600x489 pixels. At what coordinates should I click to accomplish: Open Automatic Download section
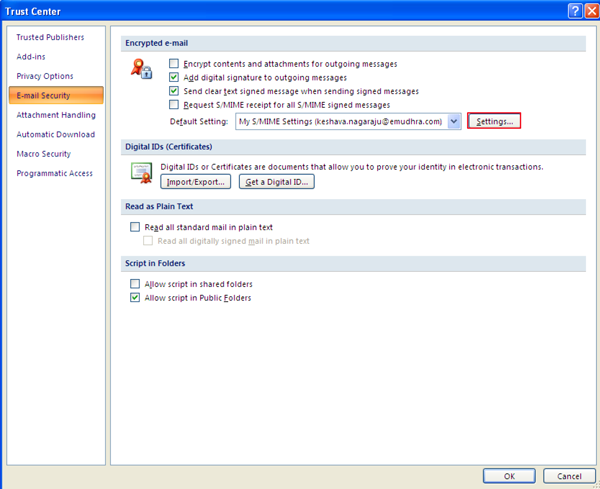tap(55, 134)
